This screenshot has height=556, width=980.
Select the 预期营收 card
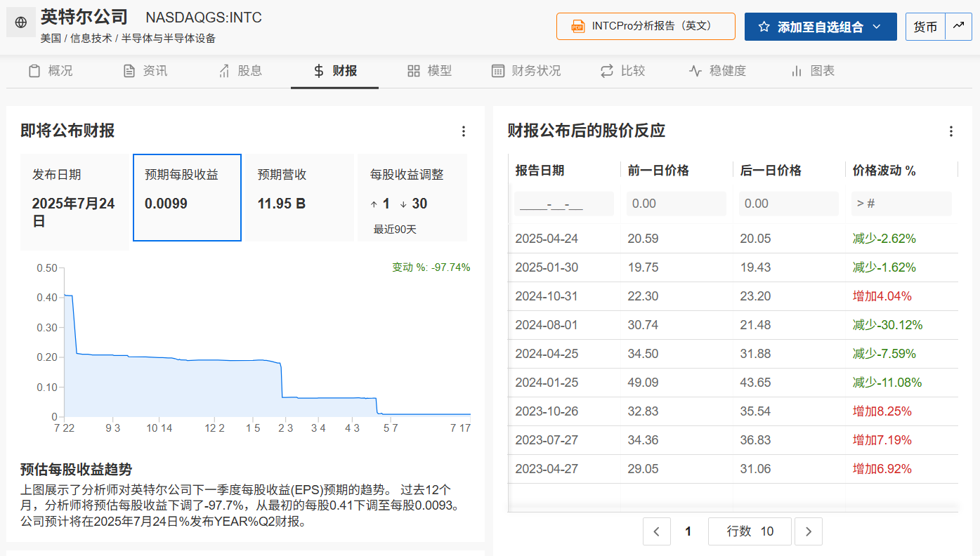tap(299, 197)
